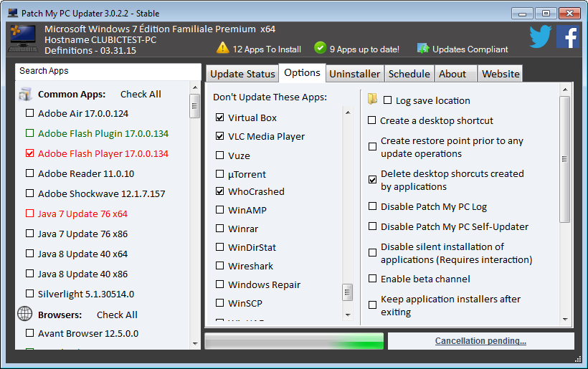
Task: Enable Create a desktop shortcut
Action: (x=371, y=120)
